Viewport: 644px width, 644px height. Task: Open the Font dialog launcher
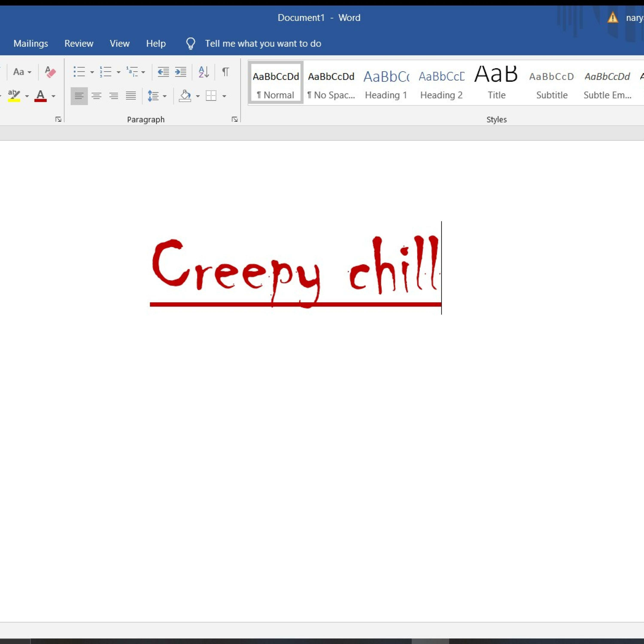click(x=58, y=119)
